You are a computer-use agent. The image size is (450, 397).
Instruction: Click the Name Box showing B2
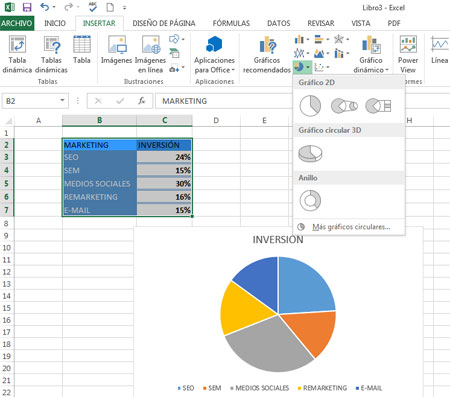(x=30, y=101)
